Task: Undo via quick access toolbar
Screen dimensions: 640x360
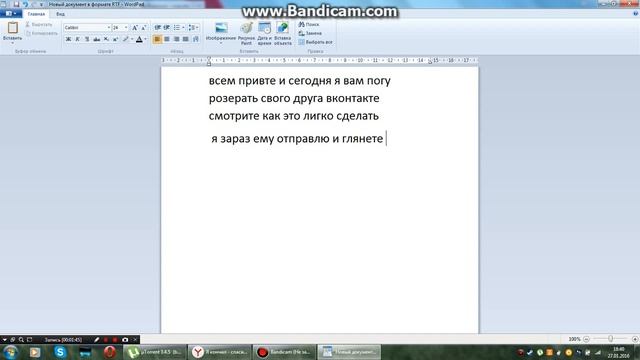Action: click(x=26, y=4)
